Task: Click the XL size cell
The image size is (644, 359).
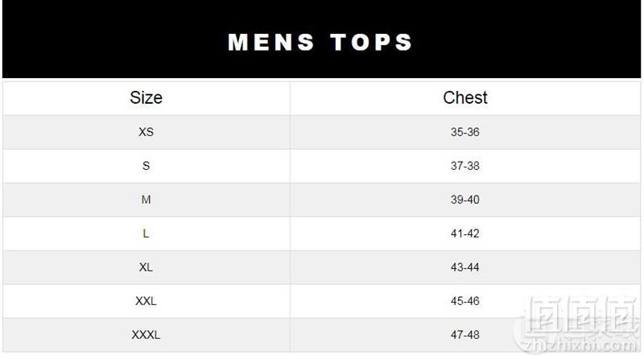Action: [147, 267]
